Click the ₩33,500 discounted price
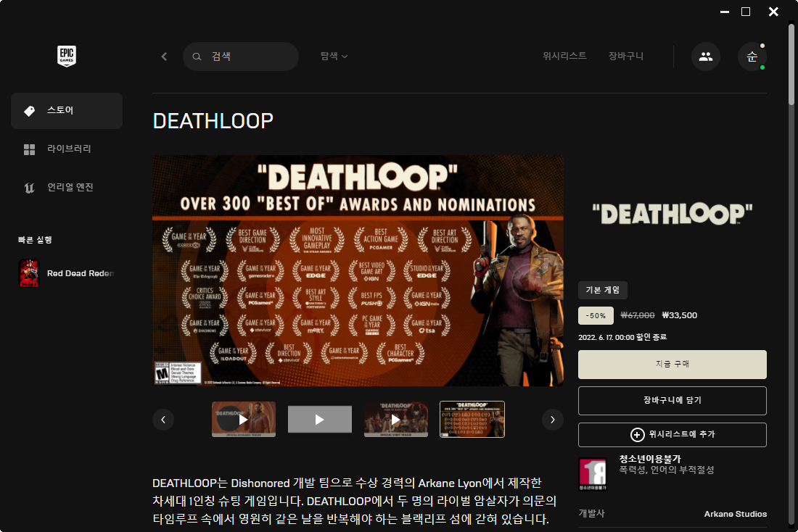798x532 pixels. [x=680, y=315]
